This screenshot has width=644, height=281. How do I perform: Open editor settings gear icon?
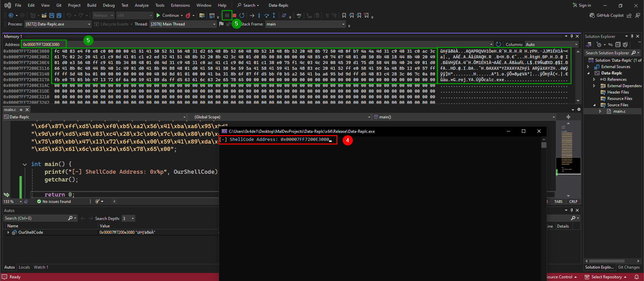[x=579, y=110]
